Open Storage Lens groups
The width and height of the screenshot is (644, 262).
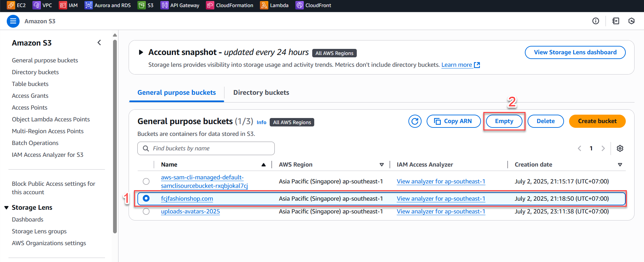[x=39, y=231]
